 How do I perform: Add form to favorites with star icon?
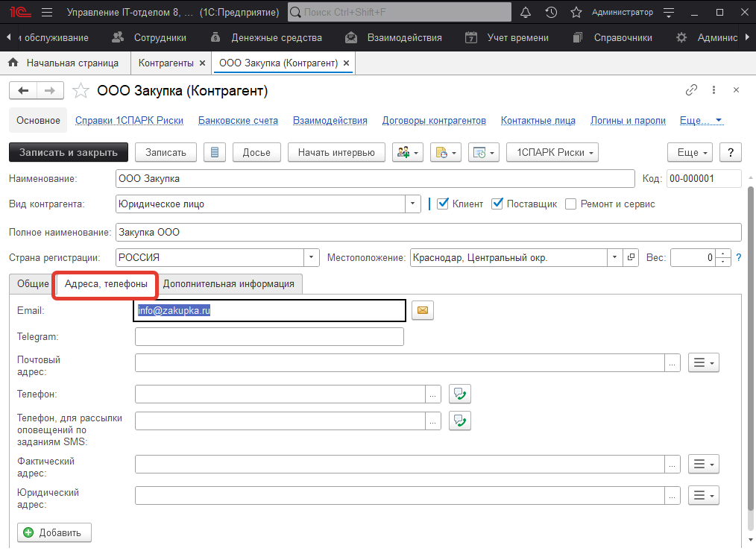tap(81, 91)
